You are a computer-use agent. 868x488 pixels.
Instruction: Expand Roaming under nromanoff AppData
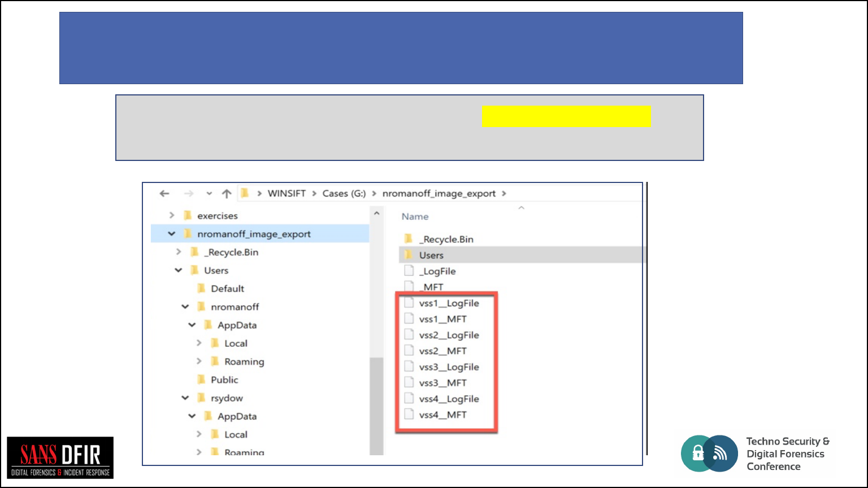tap(199, 361)
